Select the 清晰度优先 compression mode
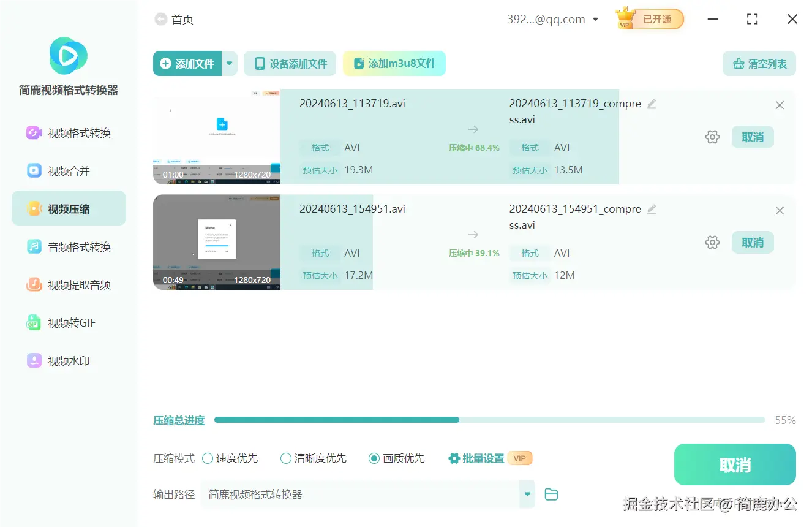 pyautogui.click(x=285, y=458)
